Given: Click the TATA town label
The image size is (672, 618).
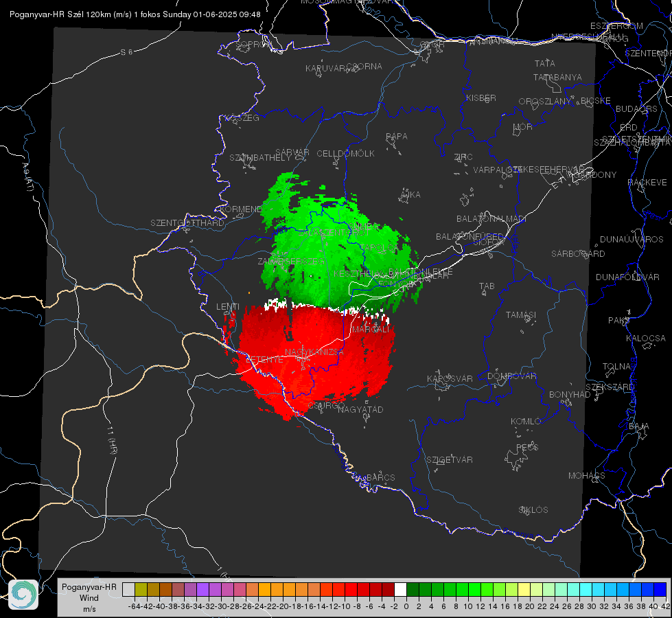Looking at the screenshot, I should click(545, 63).
